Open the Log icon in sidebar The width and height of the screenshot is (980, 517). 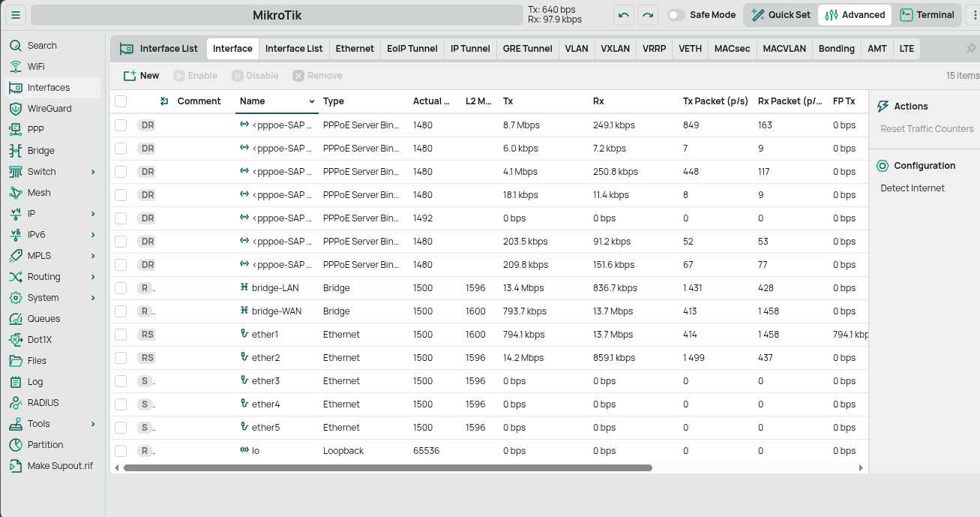(16, 382)
